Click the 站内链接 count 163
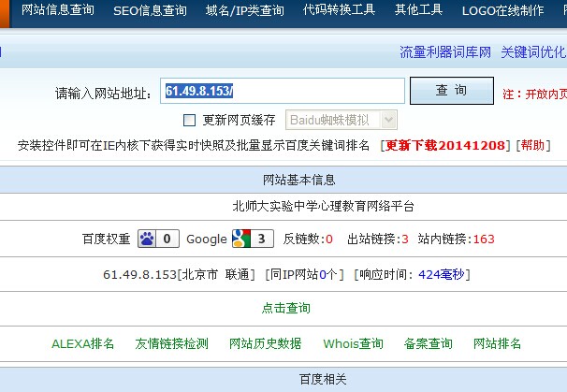 (x=484, y=239)
